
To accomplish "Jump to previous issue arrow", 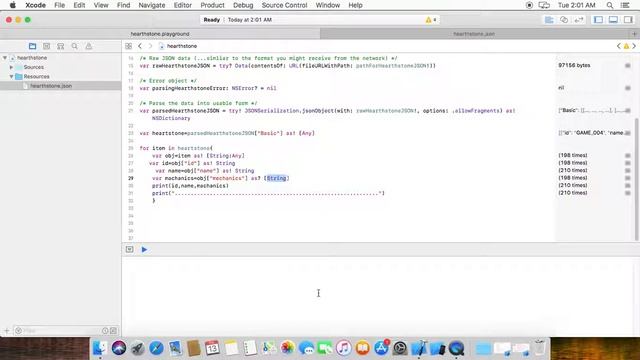I will (x=618, y=46).
